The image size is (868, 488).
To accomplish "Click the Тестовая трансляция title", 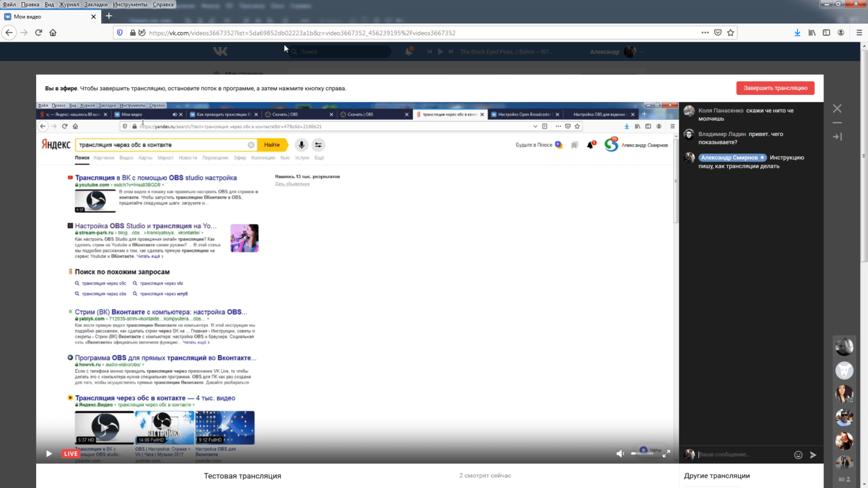I will coord(242,476).
